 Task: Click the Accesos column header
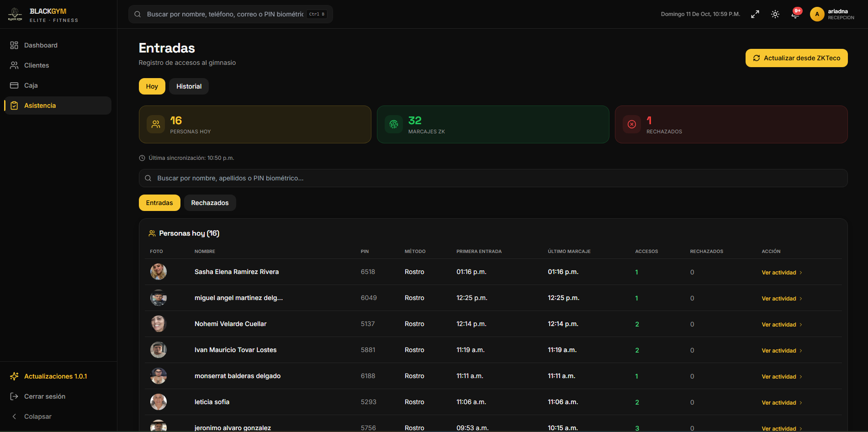pos(646,252)
